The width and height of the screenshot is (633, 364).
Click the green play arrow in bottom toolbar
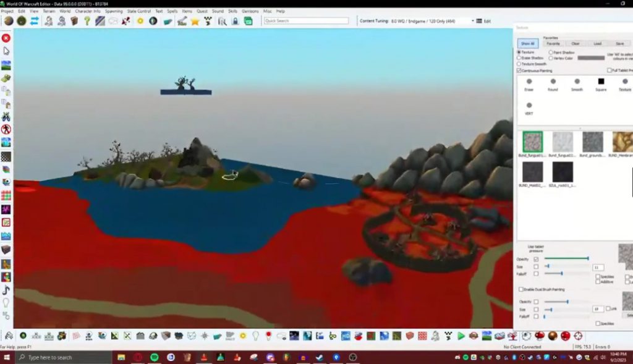pos(461,336)
